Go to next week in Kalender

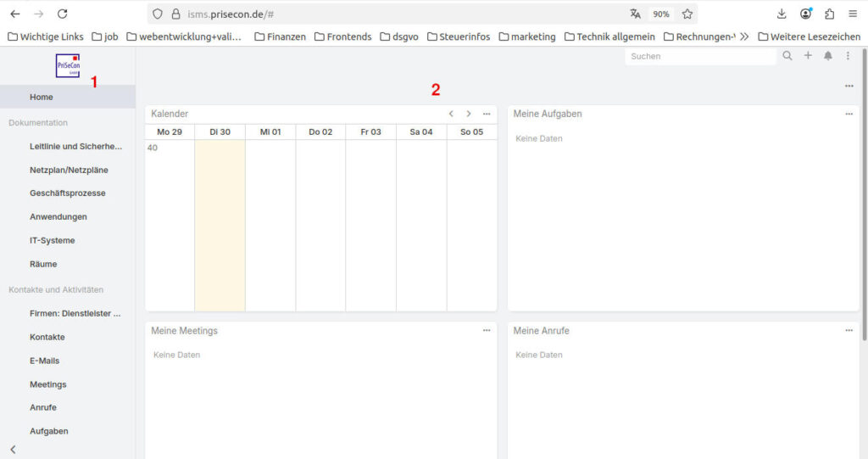point(469,114)
